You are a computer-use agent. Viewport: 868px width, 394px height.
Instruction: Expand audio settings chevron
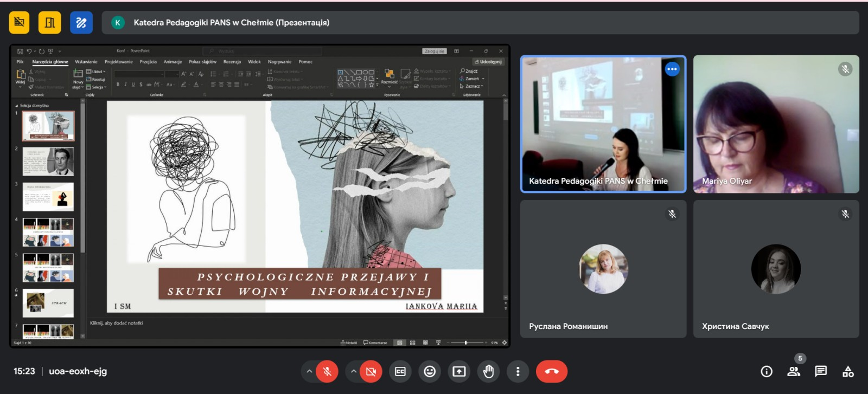click(309, 371)
